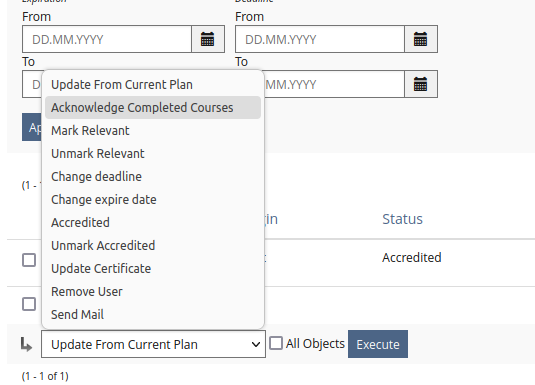Click the Deadline From date field

(320, 39)
